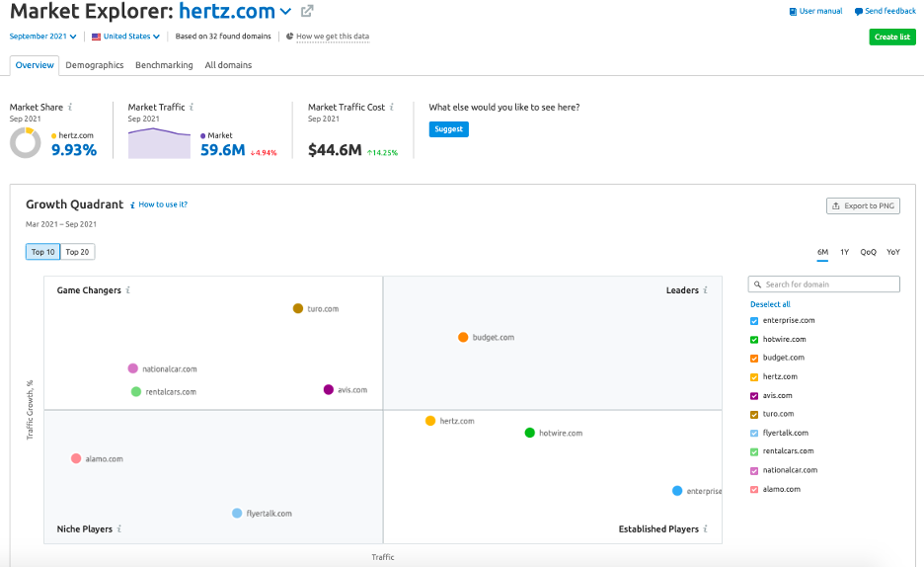Click the User manual book icon

pos(793,11)
